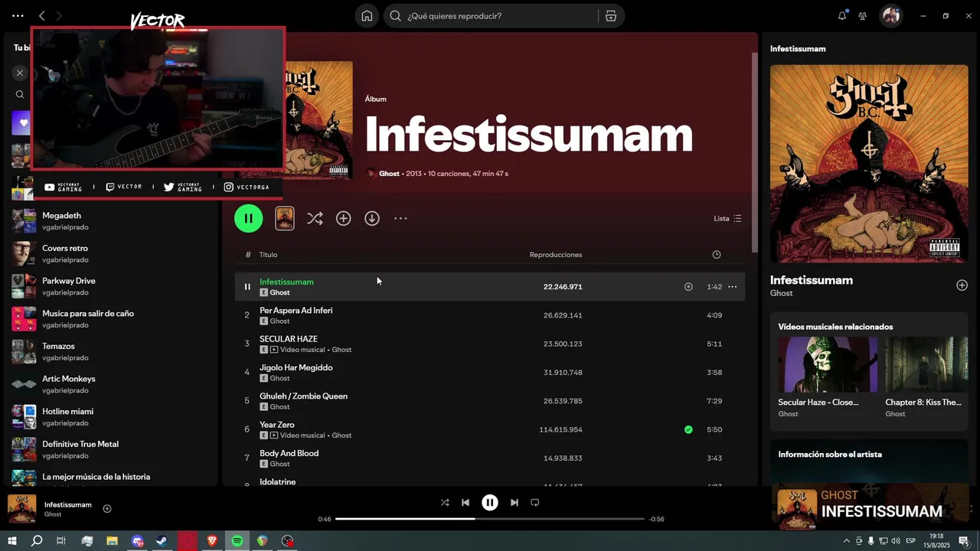Image resolution: width=980 pixels, height=551 pixels.
Task: Change view with the Lista dropdown
Action: coord(727,218)
